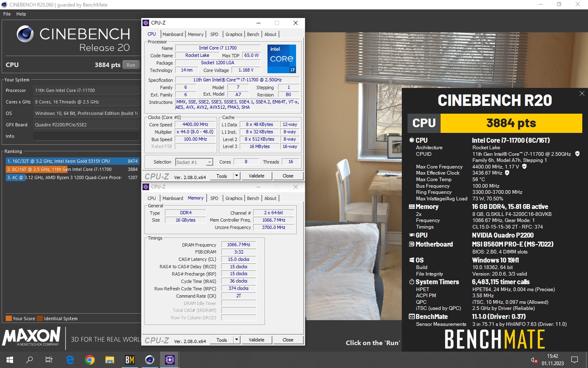Click the Cinebench logo sphere icon
The image size is (588, 368).
pos(25,34)
